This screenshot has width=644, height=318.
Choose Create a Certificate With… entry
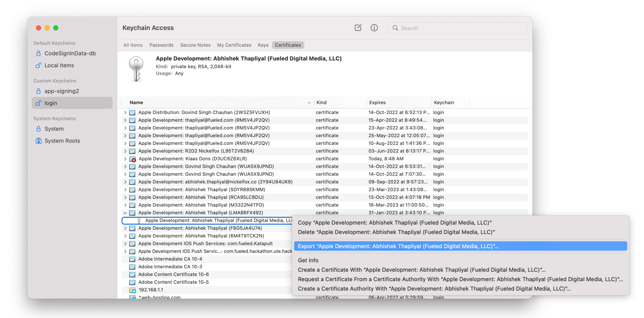pyautogui.click(x=460, y=270)
